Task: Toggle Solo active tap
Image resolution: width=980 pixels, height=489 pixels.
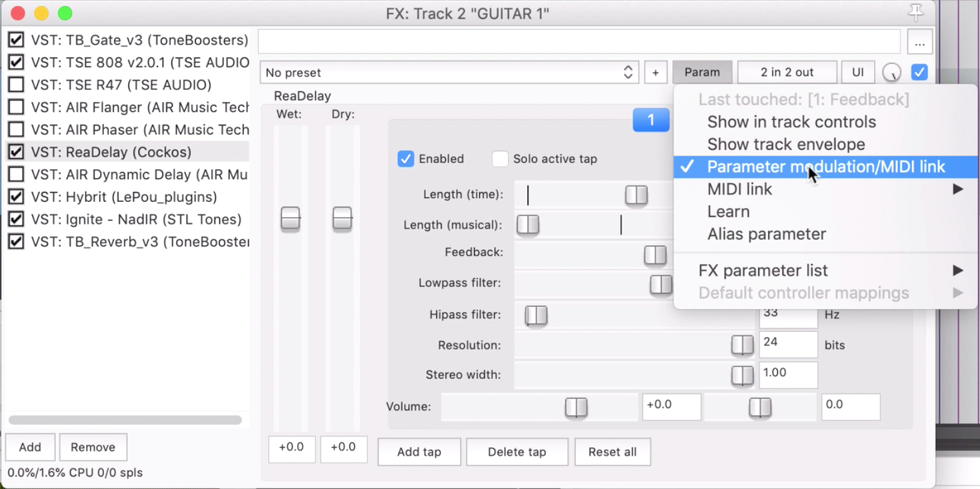Action: click(500, 159)
